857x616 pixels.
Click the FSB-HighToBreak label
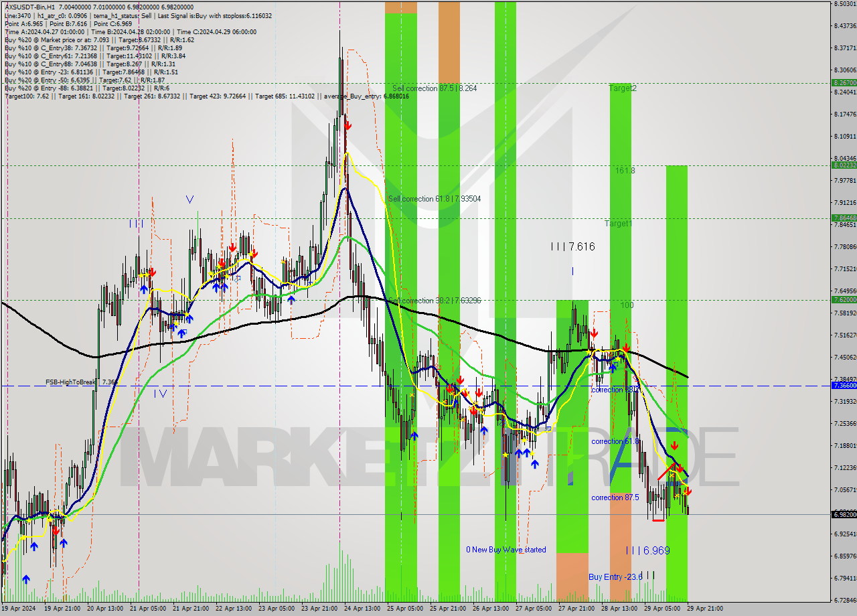82,382
